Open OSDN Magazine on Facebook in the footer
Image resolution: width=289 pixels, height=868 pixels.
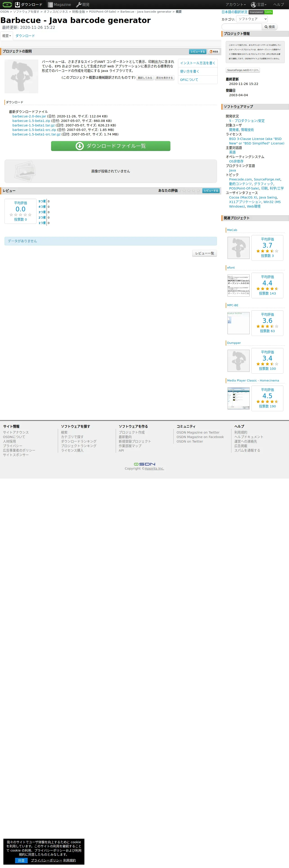200,437
